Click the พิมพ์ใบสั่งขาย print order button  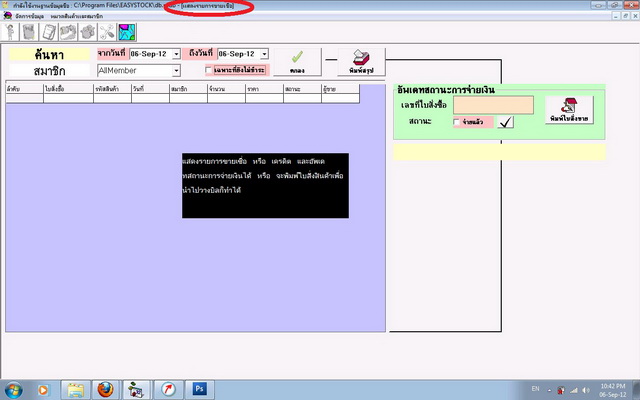[569, 110]
